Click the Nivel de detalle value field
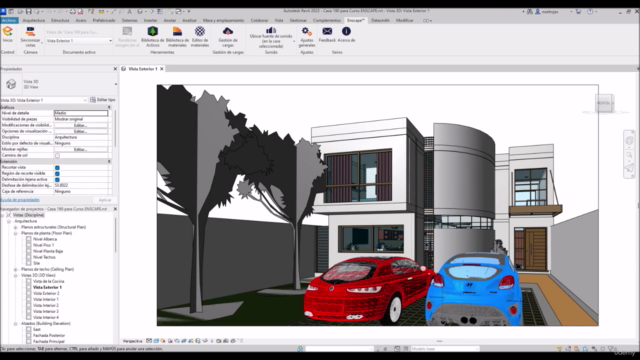Screen dimensions: 640x360 point(81,113)
